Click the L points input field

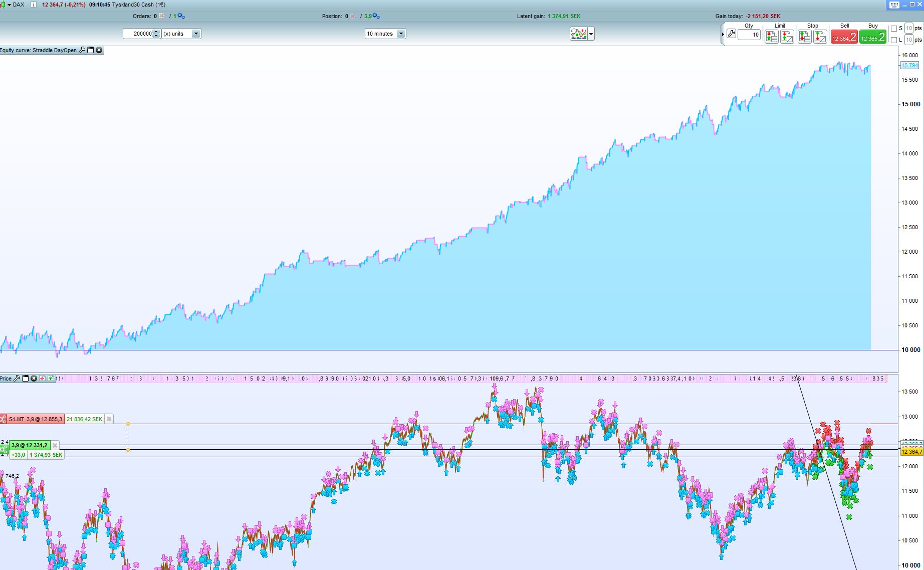(909, 40)
